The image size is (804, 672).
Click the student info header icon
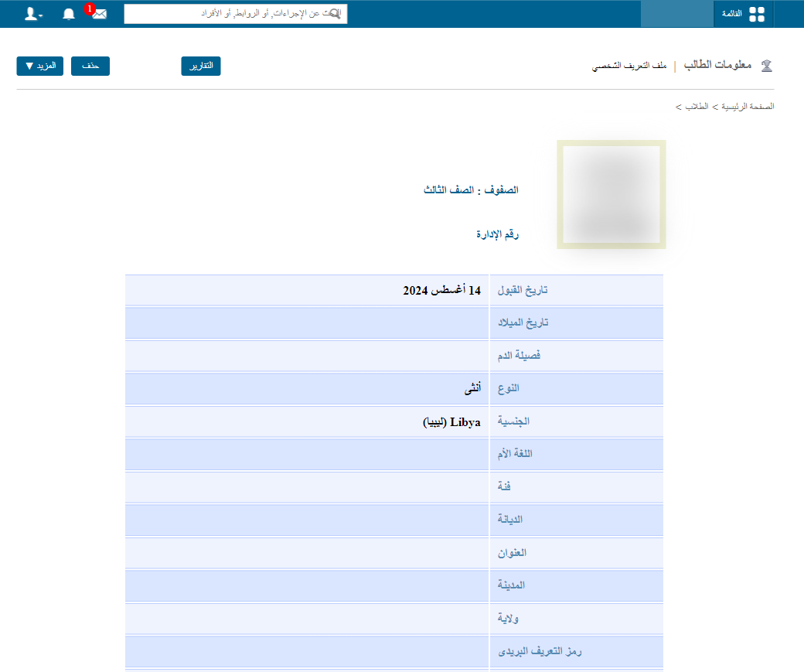(767, 66)
